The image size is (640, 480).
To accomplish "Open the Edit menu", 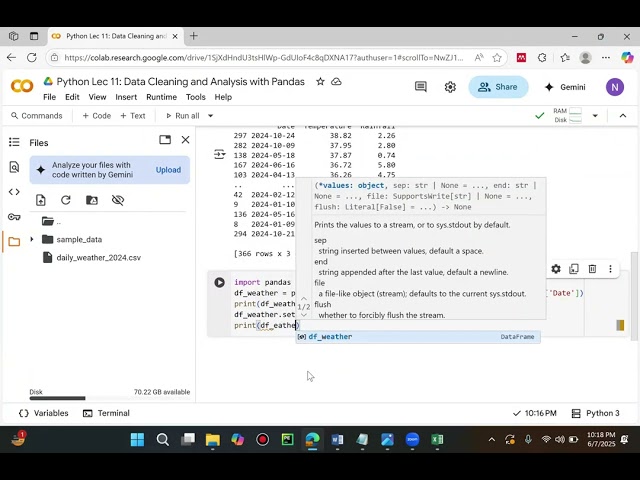I will [x=72, y=97].
